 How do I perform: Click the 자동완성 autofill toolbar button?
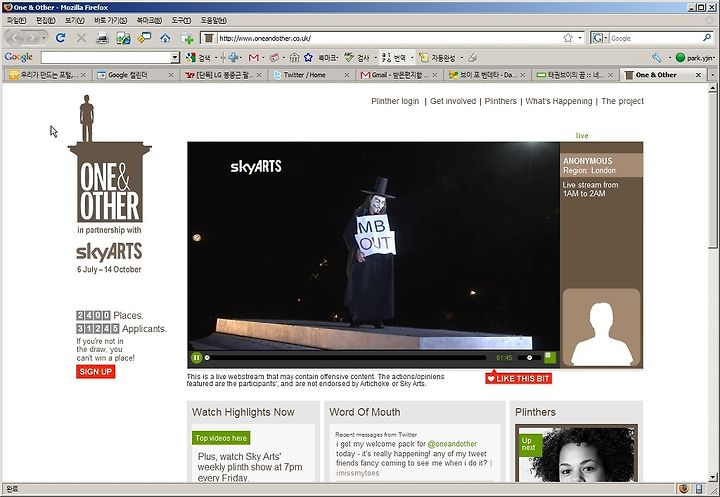click(438, 57)
